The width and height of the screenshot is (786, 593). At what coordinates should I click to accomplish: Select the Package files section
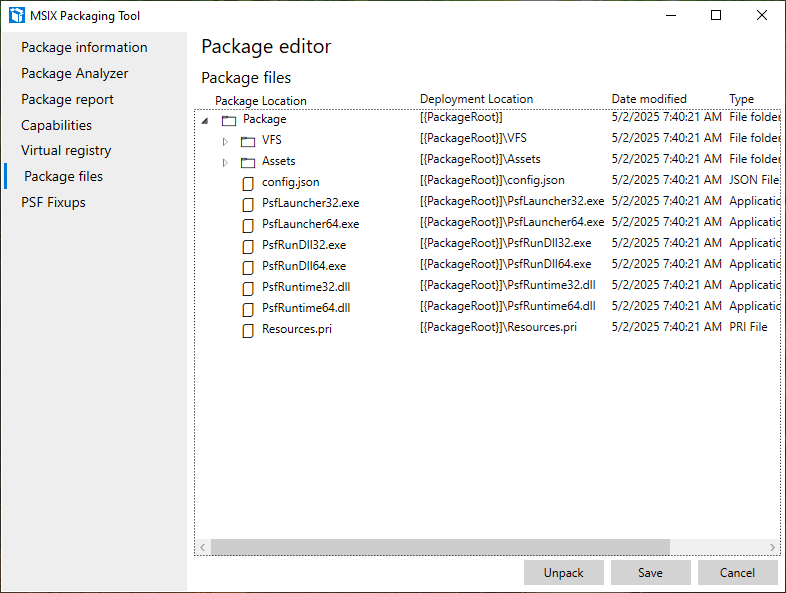(x=64, y=176)
